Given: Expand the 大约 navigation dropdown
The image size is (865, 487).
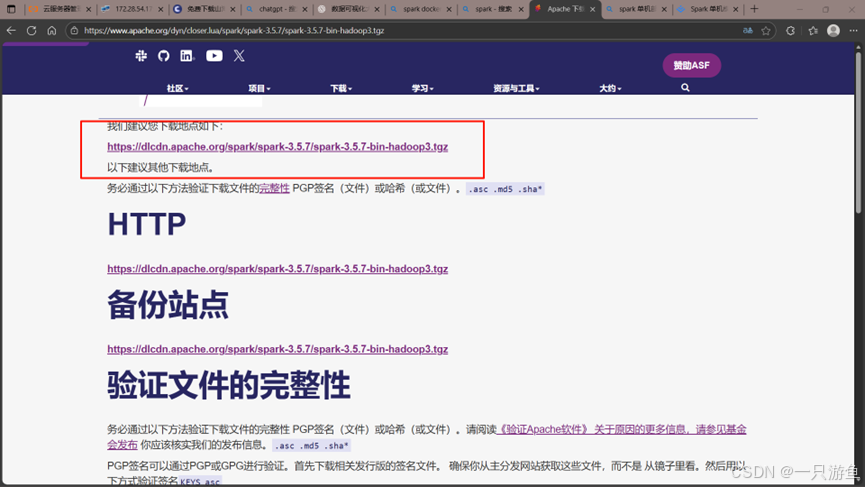Looking at the screenshot, I should pos(610,88).
